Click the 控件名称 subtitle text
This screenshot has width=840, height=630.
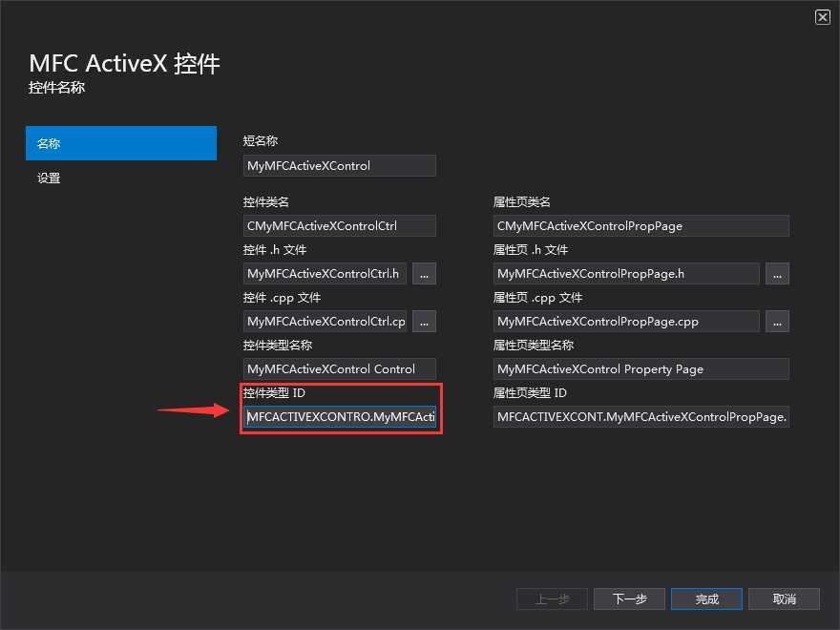(56, 87)
